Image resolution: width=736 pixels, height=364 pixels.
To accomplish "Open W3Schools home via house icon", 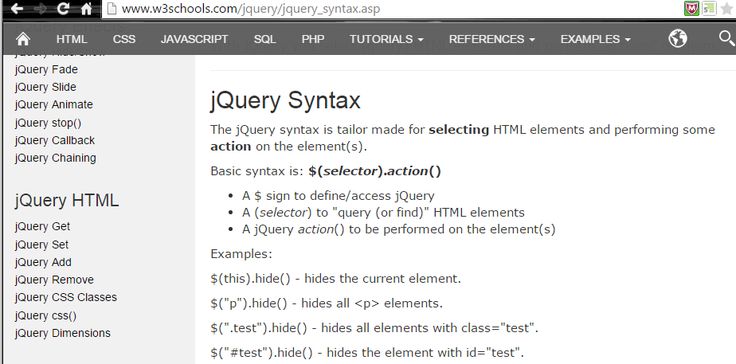I will [x=23, y=39].
